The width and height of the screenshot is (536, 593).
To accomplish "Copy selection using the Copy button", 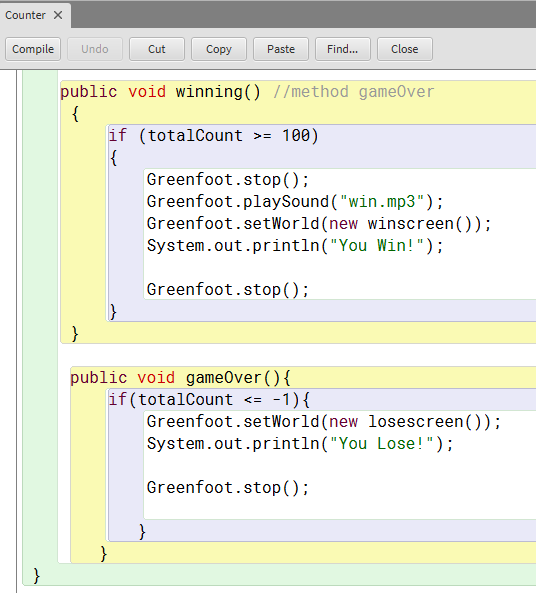I will click(219, 49).
